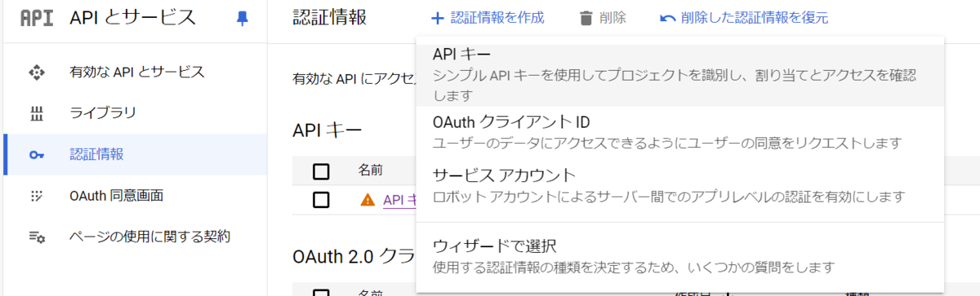
Task: Click the 名前 column header in API キー table
Action: 371,170
